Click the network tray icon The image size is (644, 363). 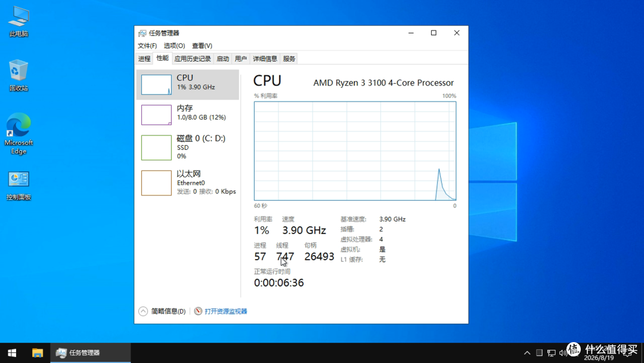click(x=551, y=353)
